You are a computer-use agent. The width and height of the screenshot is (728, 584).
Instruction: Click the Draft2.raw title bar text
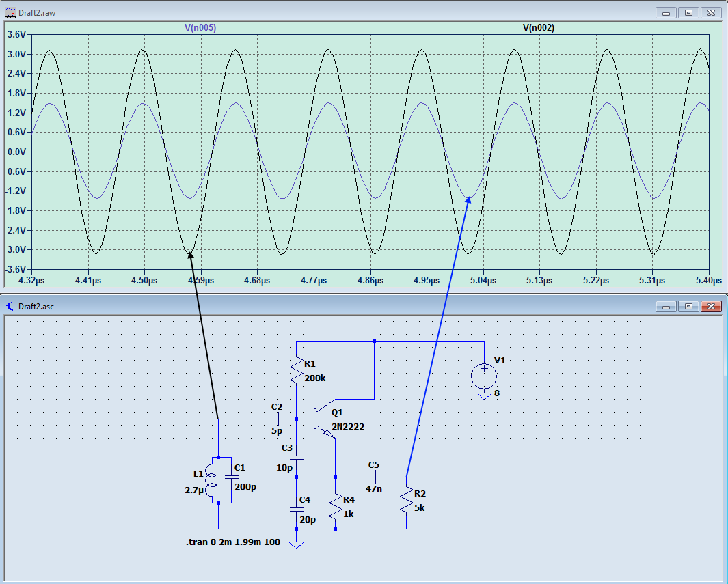click(x=37, y=13)
